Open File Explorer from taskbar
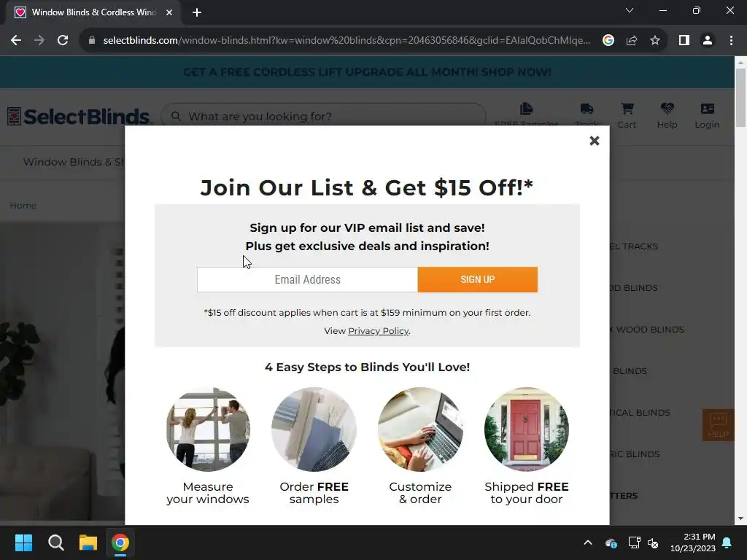The height and width of the screenshot is (560, 747). point(88,542)
